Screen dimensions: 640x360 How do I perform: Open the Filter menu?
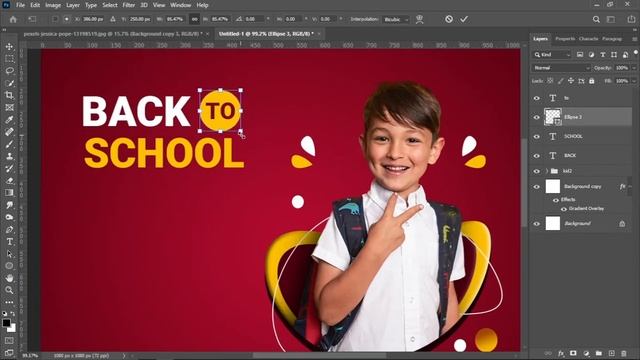(129, 5)
